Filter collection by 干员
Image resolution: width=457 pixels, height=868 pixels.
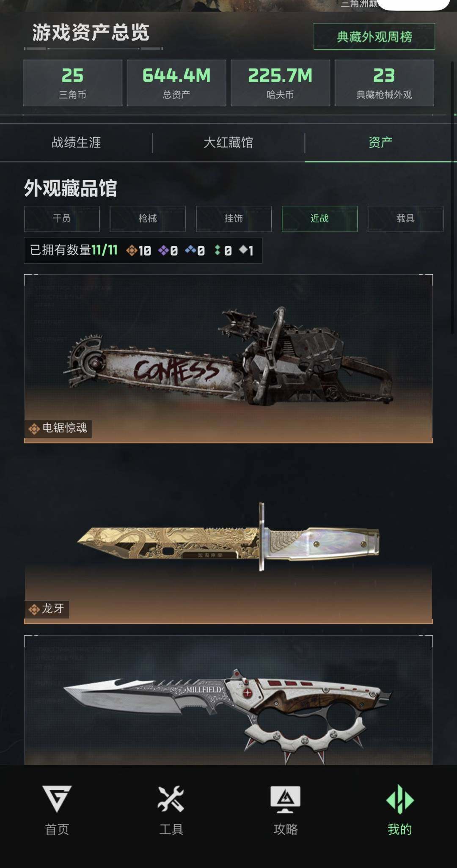62,218
